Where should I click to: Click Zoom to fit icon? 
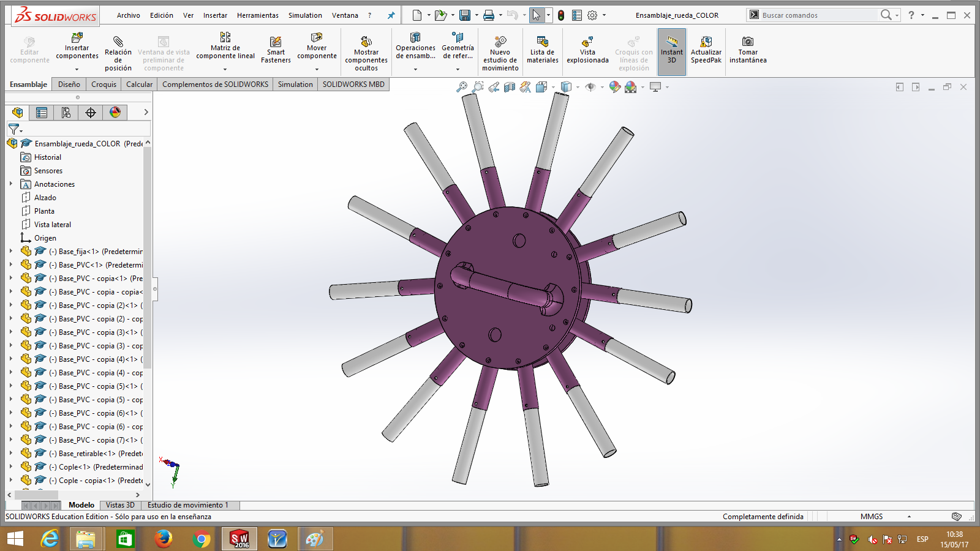pos(462,88)
